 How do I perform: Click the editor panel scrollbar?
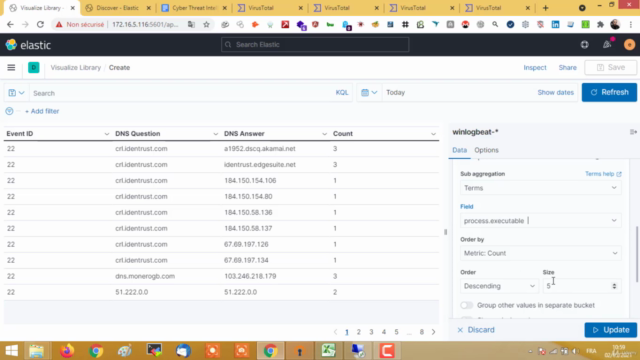[637, 254]
